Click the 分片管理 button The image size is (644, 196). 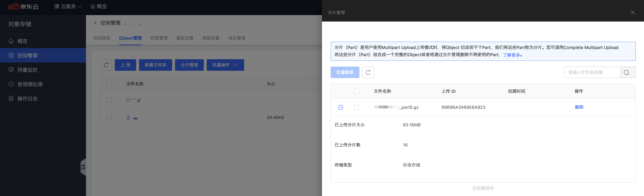[189, 65]
